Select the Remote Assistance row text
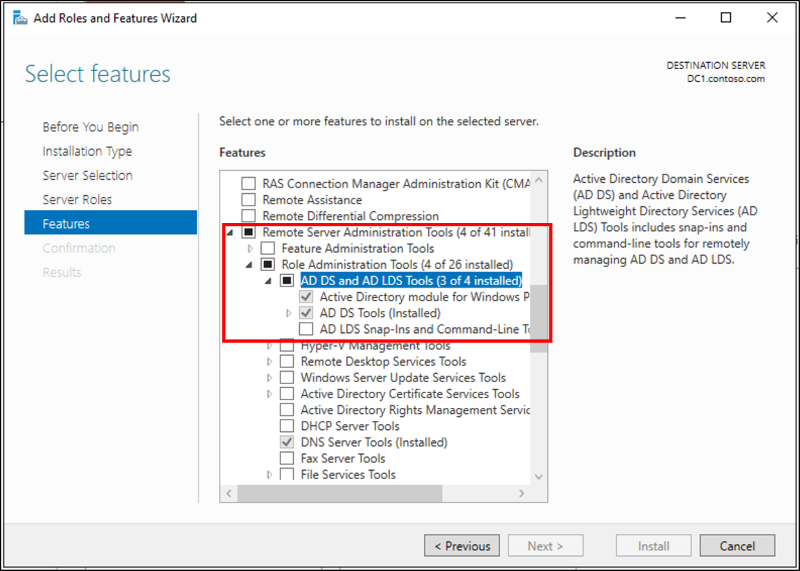This screenshot has width=800, height=571. tap(312, 200)
